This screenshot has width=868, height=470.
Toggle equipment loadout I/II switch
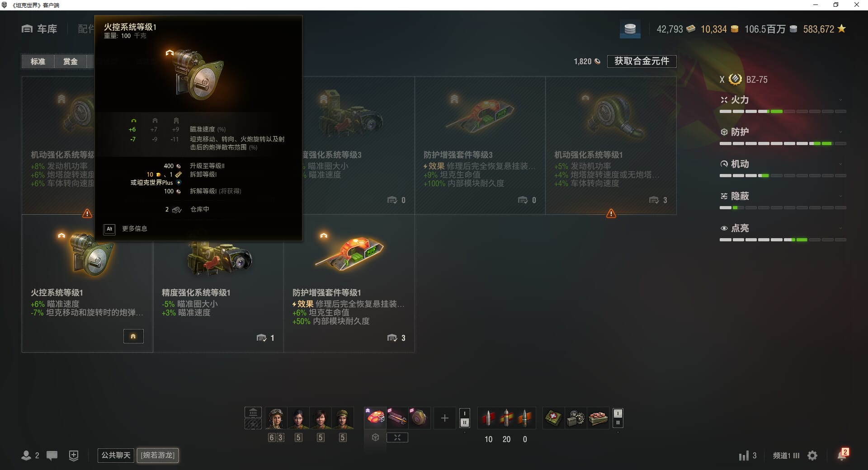coord(464,418)
